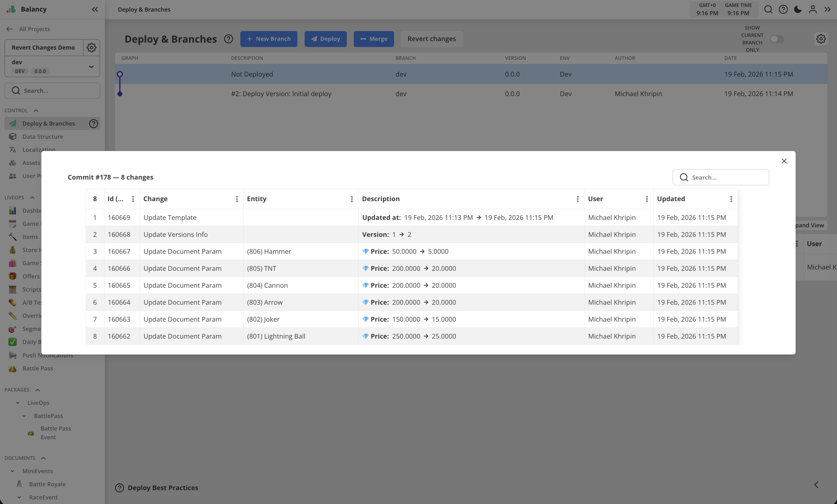Open the dev branch selector dropdown
Image resolution: width=837 pixels, height=504 pixels.
pyautogui.click(x=91, y=67)
